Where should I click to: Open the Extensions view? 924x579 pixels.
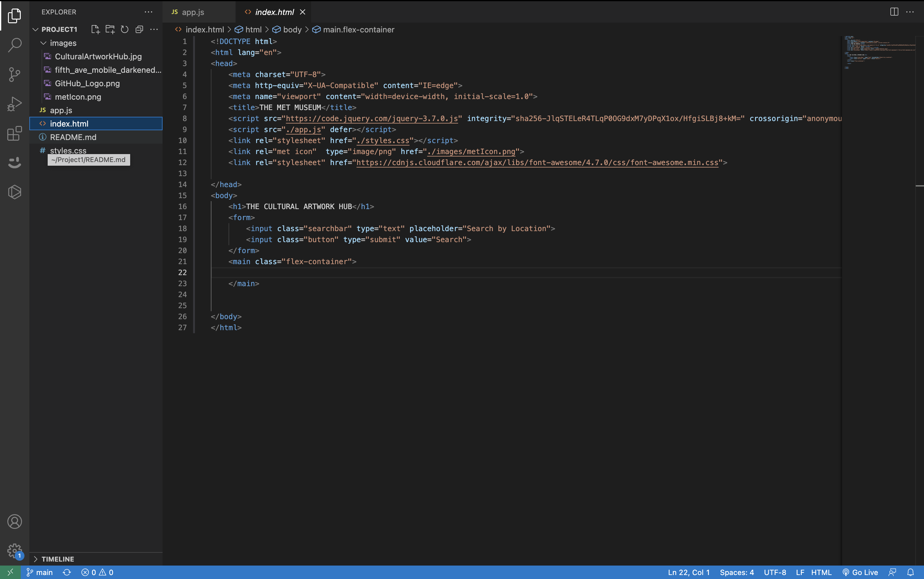(x=15, y=134)
